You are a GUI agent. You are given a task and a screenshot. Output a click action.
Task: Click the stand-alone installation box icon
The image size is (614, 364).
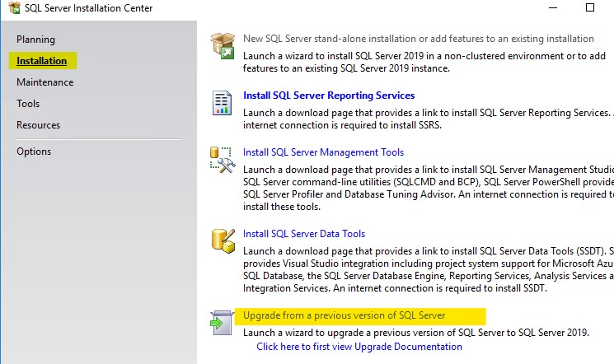[x=223, y=46]
